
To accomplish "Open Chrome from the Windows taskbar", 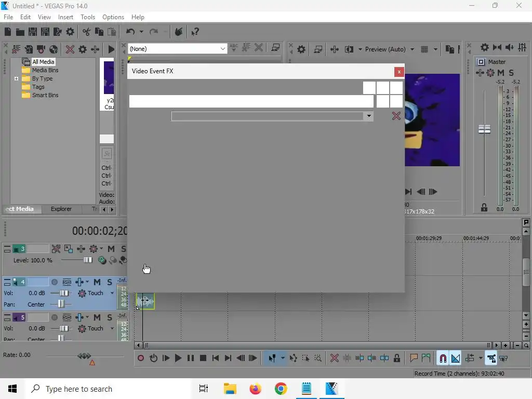I will click(281, 389).
